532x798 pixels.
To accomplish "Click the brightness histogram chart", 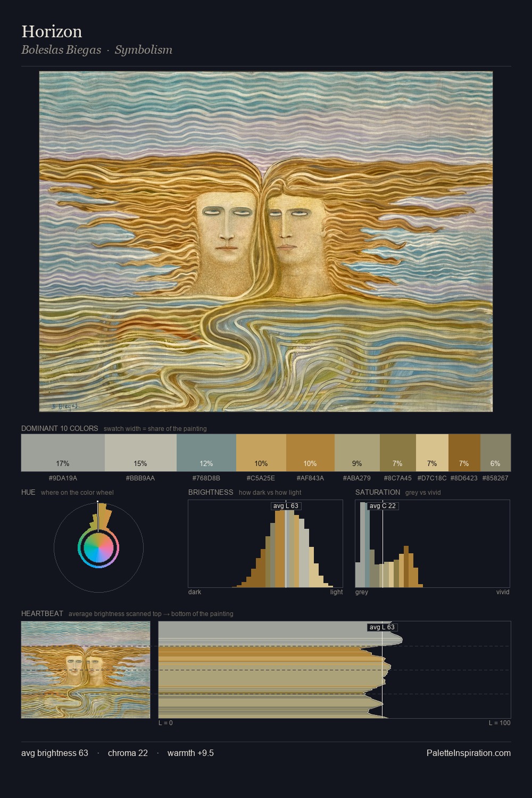I will tap(265, 544).
